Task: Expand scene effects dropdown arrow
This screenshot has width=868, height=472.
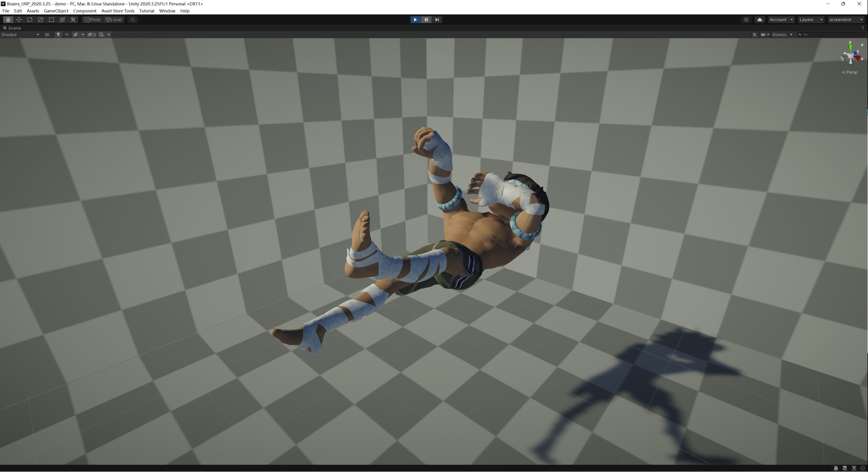Action: (x=82, y=34)
